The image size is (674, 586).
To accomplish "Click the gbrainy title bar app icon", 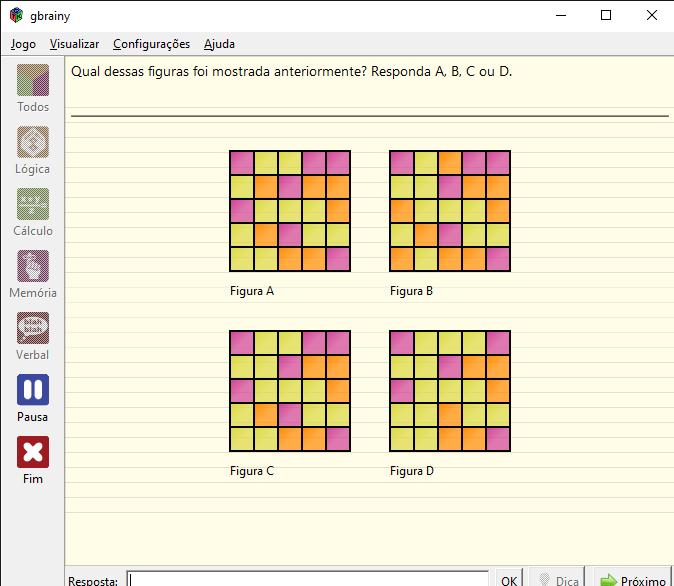I will coord(16,15).
